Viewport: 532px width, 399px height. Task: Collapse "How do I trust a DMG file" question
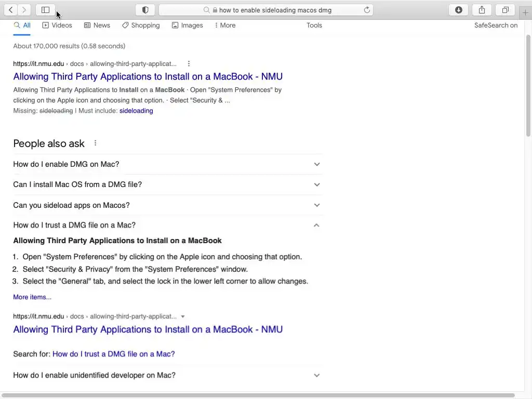point(316,225)
